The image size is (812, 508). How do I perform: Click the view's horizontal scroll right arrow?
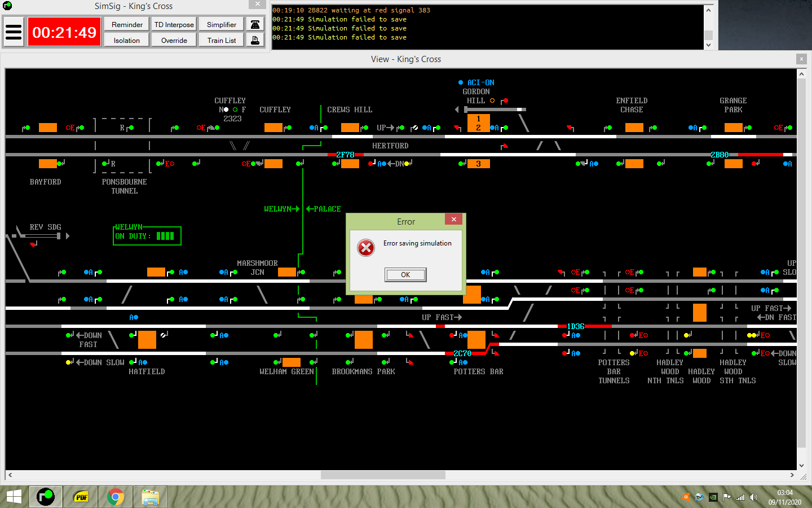point(792,475)
